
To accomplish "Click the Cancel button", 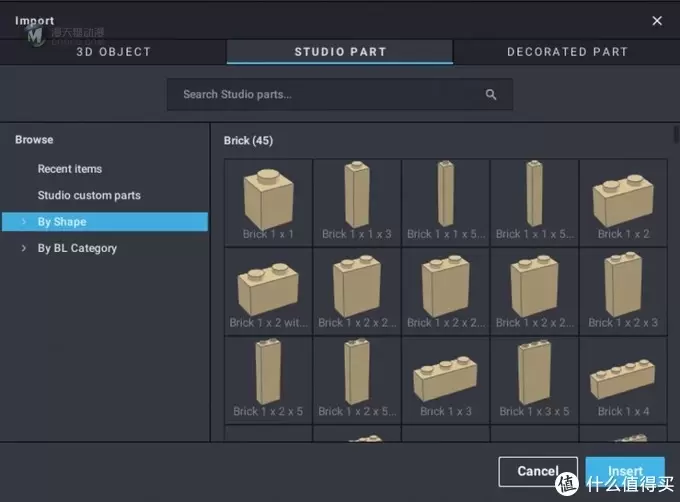I will pos(538,471).
